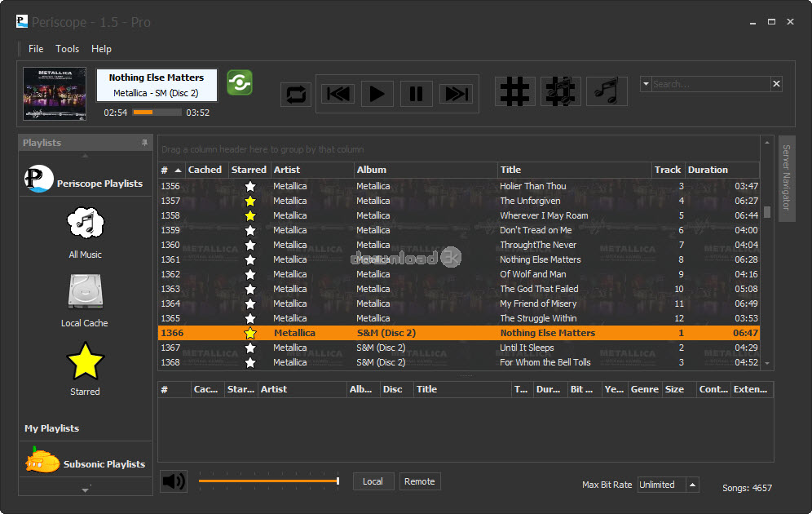Click the Remote button

pyautogui.click(x=420, y=481)
